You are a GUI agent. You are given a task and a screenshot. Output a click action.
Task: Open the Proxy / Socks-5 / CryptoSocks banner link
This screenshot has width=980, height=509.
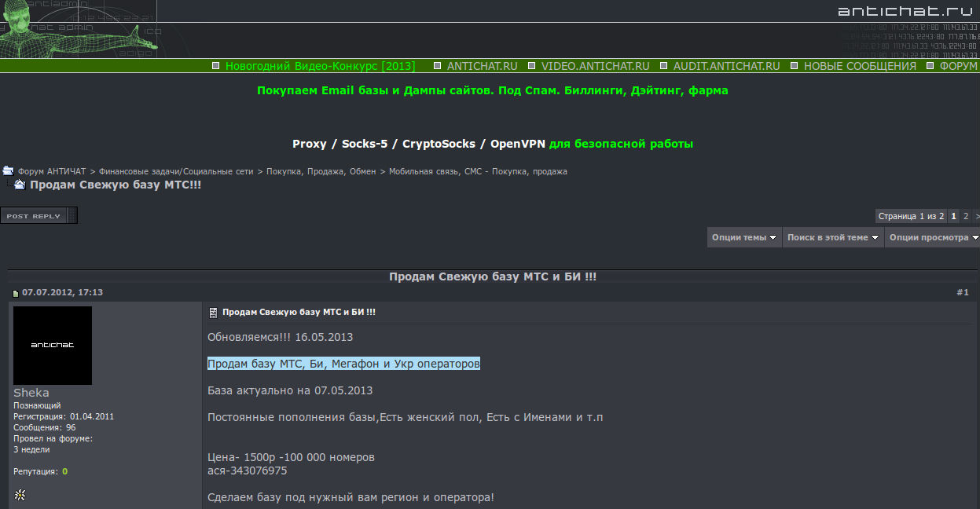coord(493,144)
